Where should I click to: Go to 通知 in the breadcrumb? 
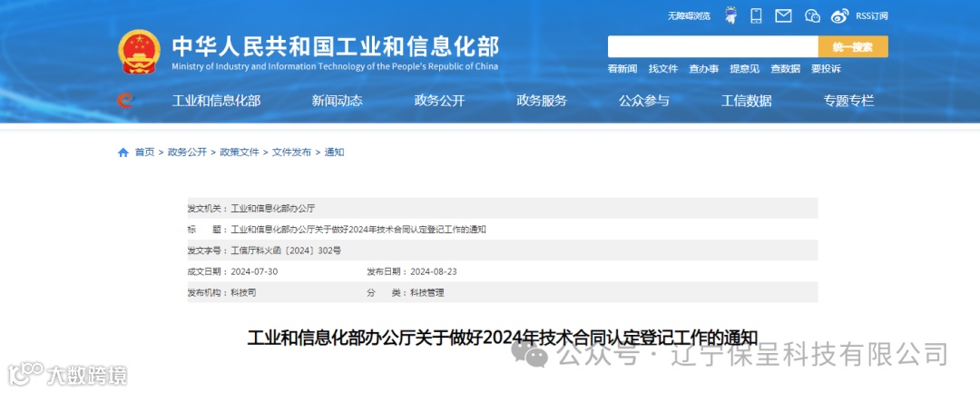coord(334,152)
